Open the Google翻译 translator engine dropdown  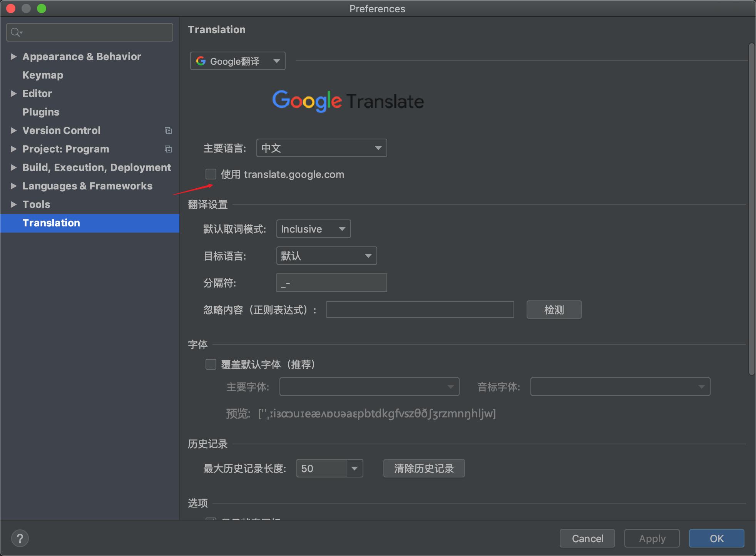pos(238,61)
